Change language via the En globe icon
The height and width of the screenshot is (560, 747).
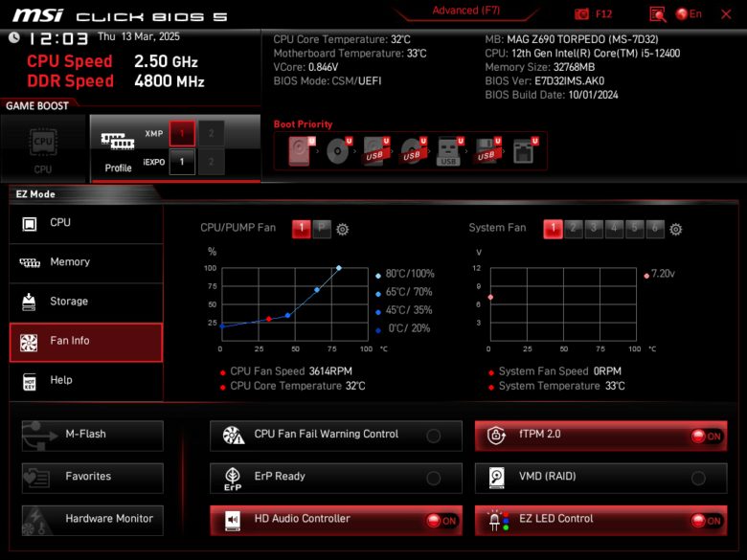(682, 14)
